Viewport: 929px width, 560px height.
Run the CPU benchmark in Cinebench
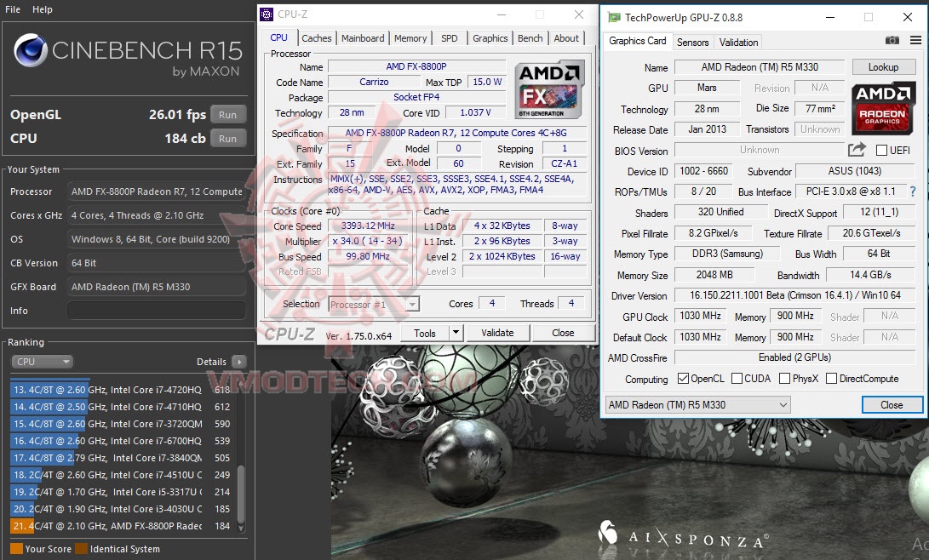click(227, 139)
